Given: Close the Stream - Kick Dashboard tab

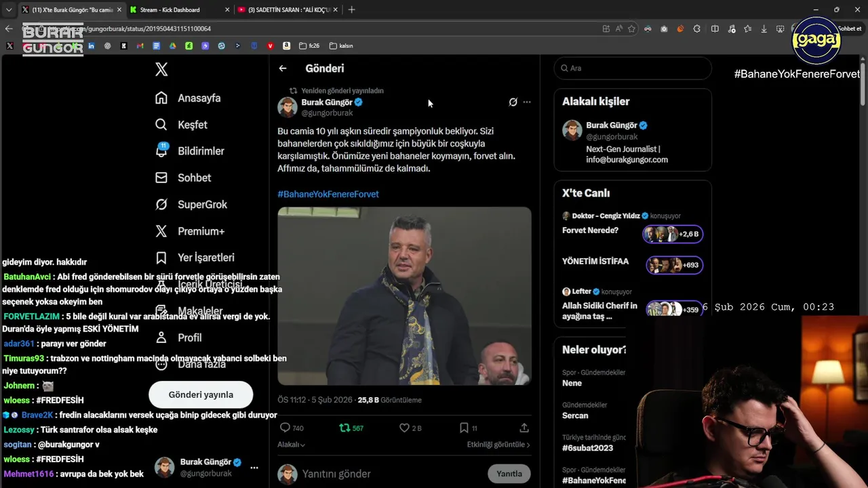Looking at the screenshot, I should pyautogui.click(x=227, y=10).
